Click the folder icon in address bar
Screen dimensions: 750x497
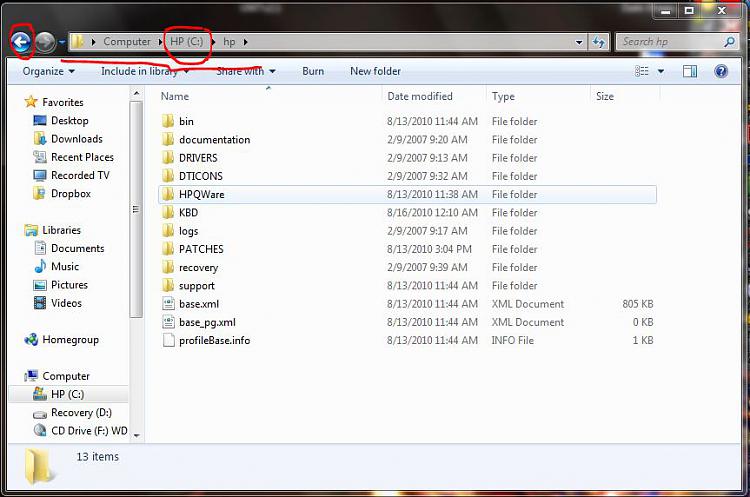[77, 42]
